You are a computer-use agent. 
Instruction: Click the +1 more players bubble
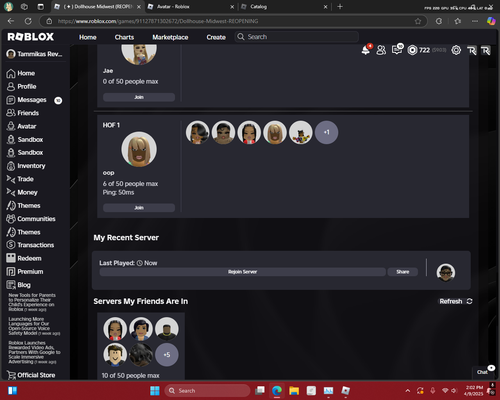click(x=326, y=132)
